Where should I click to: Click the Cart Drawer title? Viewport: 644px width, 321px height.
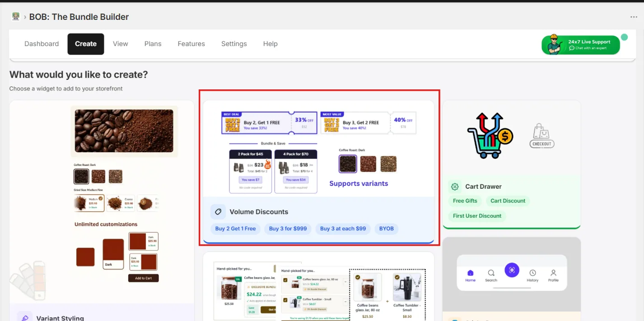[x=483, y=186]
